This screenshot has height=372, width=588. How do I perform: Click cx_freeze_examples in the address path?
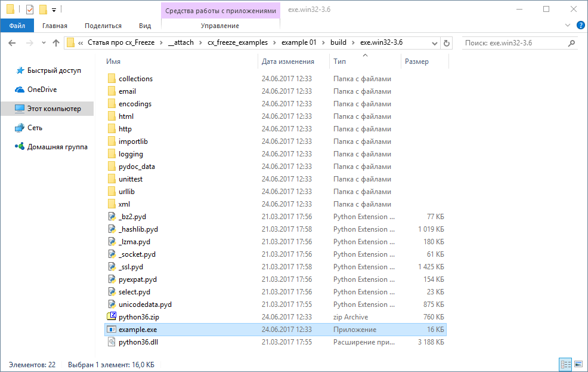point(238,42)
